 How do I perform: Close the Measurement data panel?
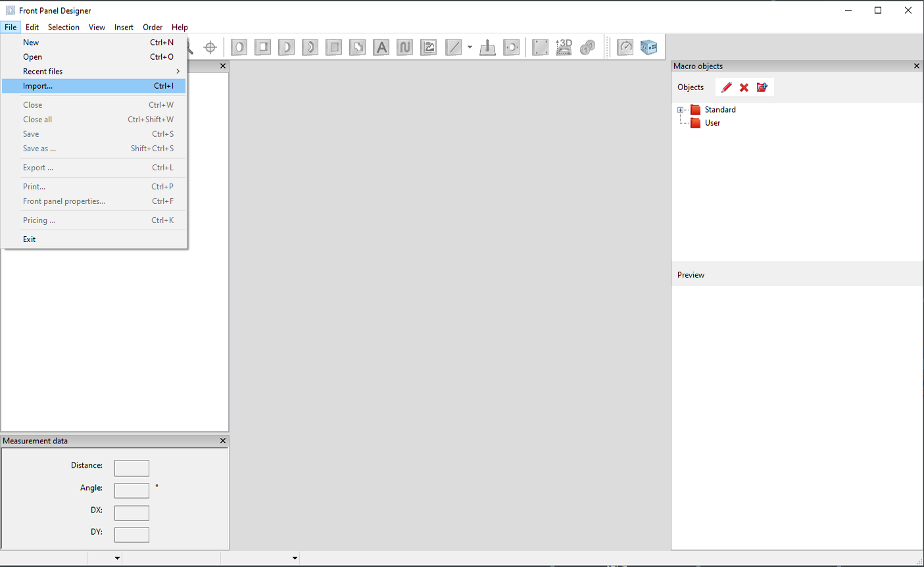(222, 441)
